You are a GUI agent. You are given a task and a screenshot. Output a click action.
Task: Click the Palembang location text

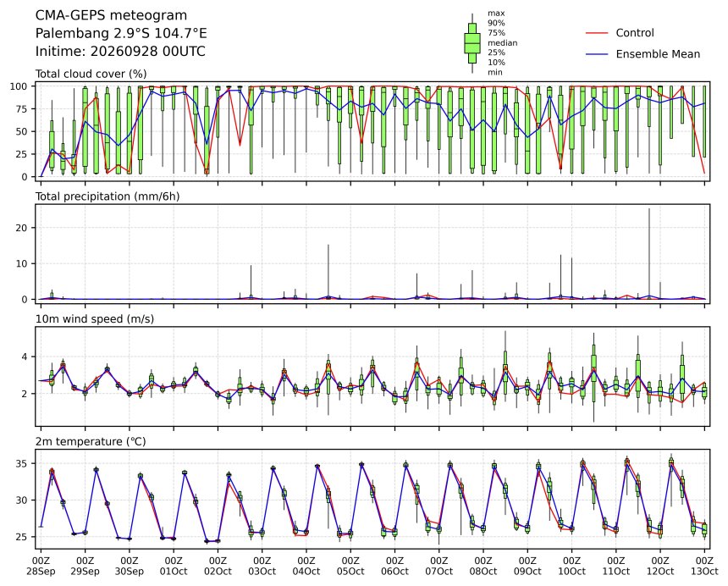tap(121, 33)
